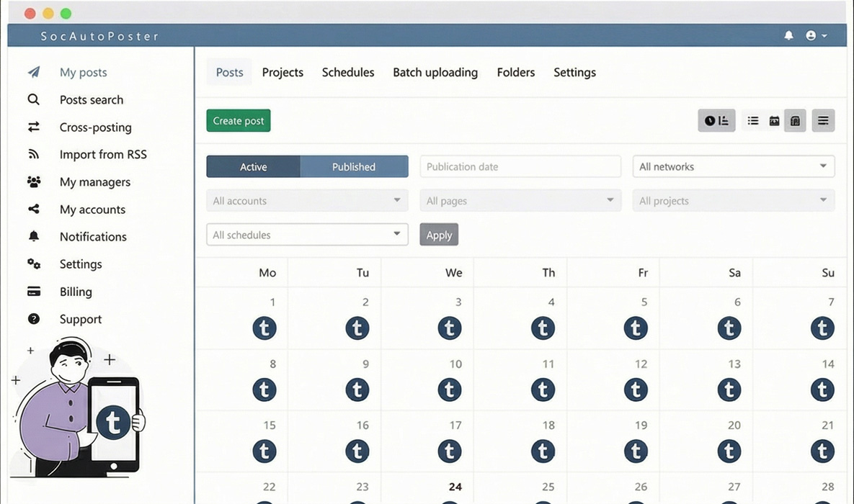Open Import from RSS
Screen dimensions: 854x504
click(103, 154)
